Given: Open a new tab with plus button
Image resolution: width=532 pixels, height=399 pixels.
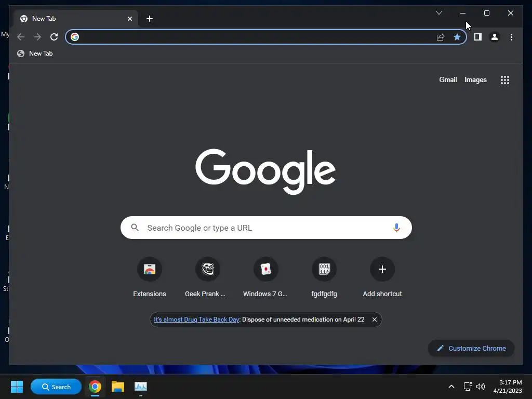Looking at the screenshot, I should [150, 19].
